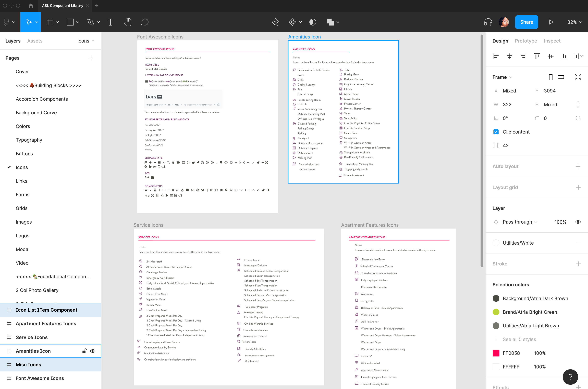The image size is (588, 389).
Task: Click See all 5 styles
Action: pos(519,339)
